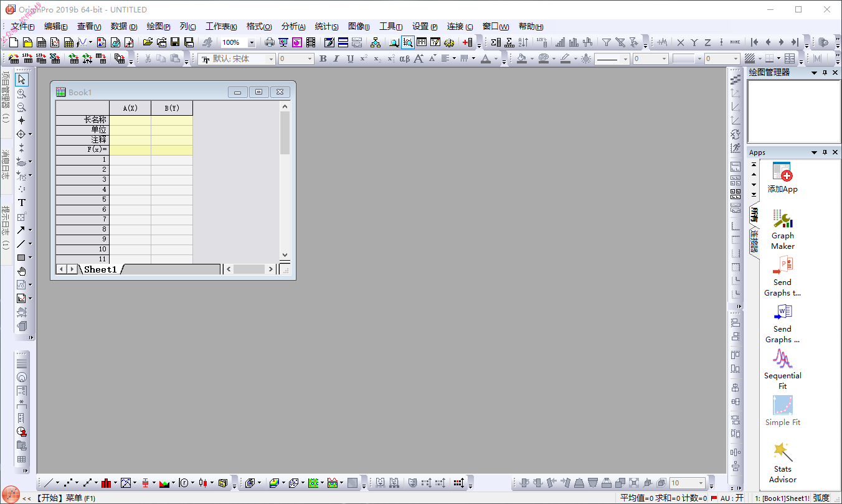Open the 绘图管理器 panel options arrow

point(814,73)
